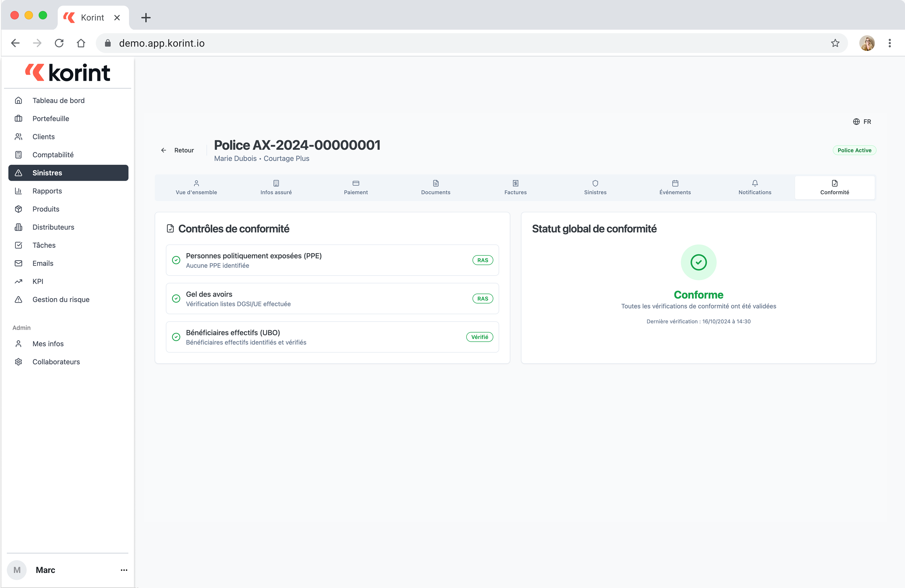Open Rapports via the chart icon
The image size is (905, 588).
pos(19,190)
